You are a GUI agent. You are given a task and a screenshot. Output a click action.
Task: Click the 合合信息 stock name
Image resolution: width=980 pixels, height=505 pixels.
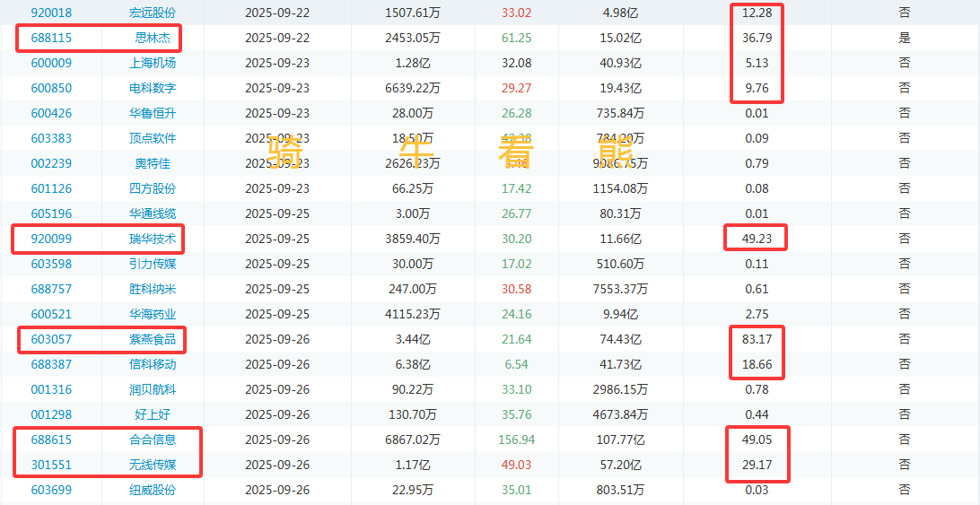(x=152, y=440)
